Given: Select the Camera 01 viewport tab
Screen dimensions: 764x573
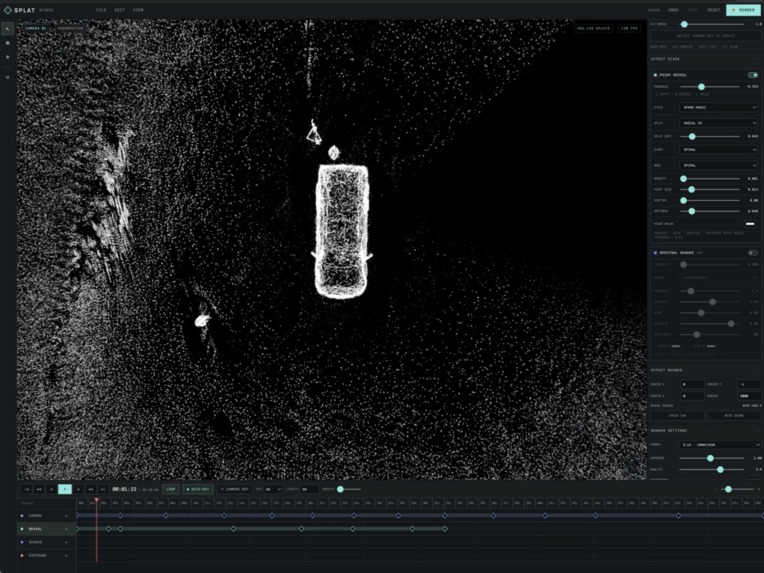Looking at the screenshot, I should coord(36,29).
